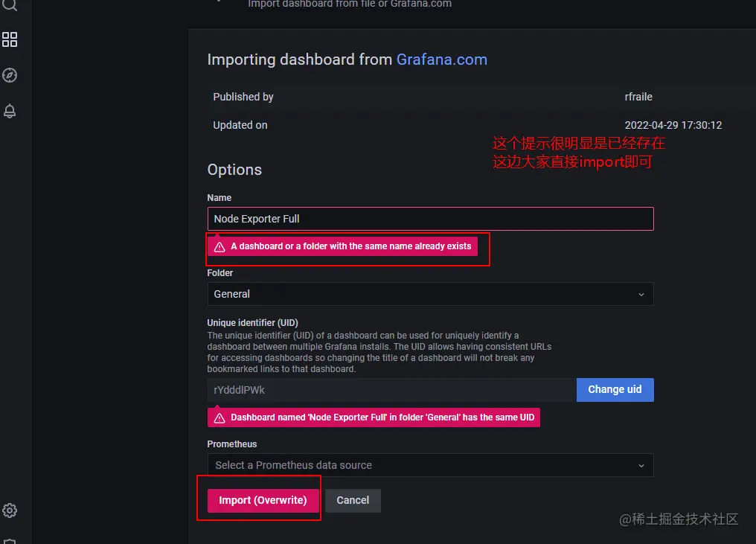Click the search magnifier sidebar icon

click(x=10, y=4)
